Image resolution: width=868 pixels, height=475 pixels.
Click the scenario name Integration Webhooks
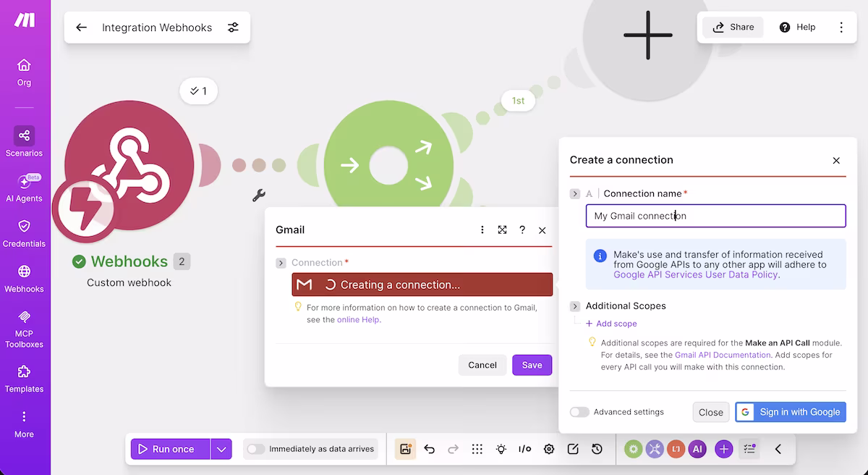[157, 28]
